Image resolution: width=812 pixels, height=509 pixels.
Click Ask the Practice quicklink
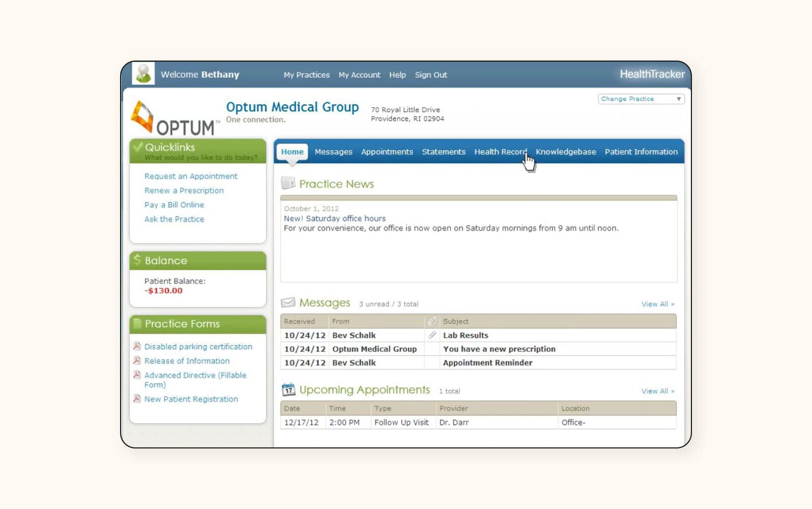tap(174, 219)
